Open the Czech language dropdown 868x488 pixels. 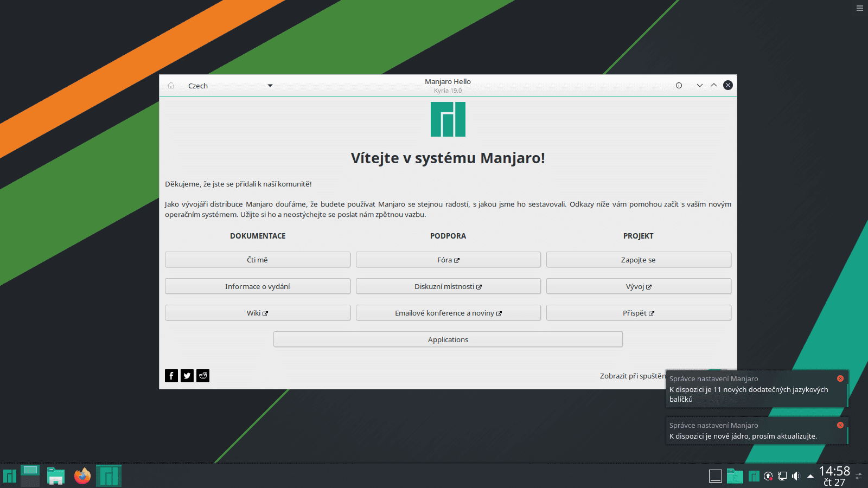coord(231,85)
